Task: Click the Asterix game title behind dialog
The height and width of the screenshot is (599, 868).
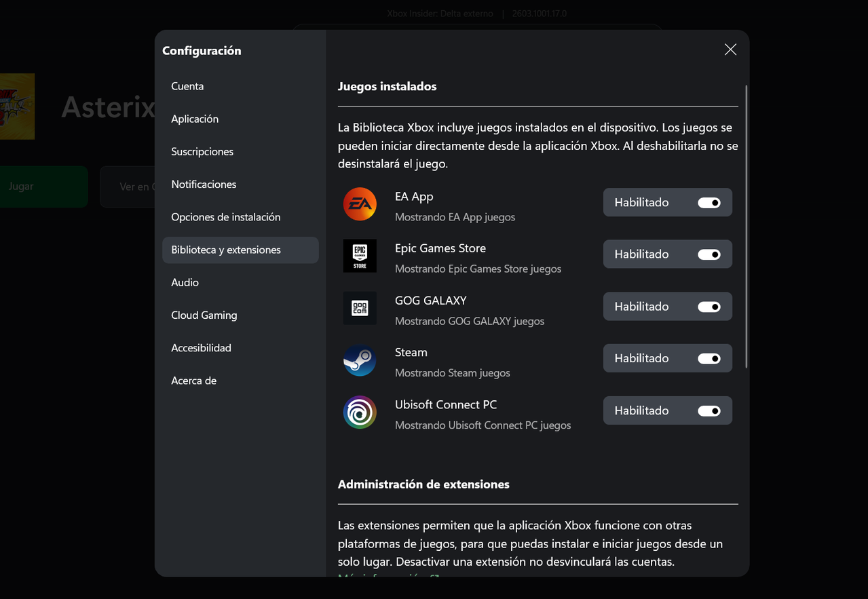Action: point(109,107)
